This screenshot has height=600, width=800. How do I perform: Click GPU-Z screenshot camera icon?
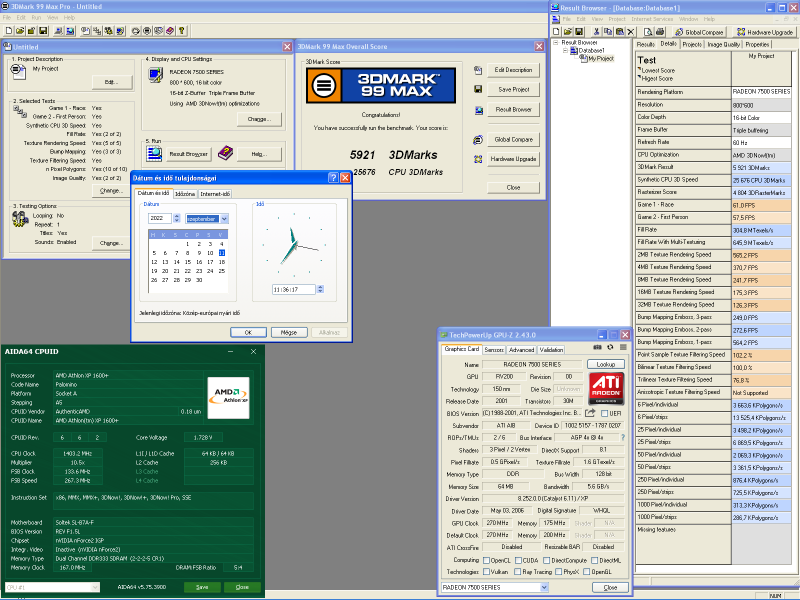[x=597, y=347]
